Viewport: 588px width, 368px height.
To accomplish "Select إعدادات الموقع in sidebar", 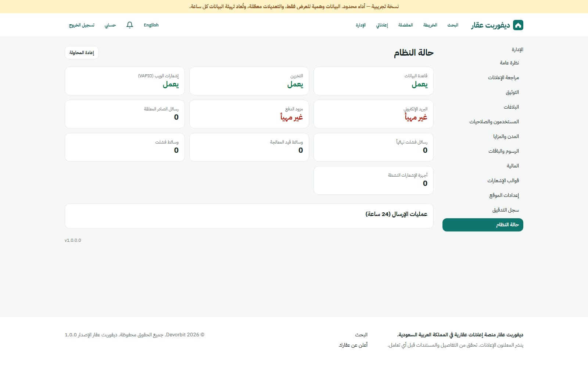I will pyautogui.click(x=483, y=195).
